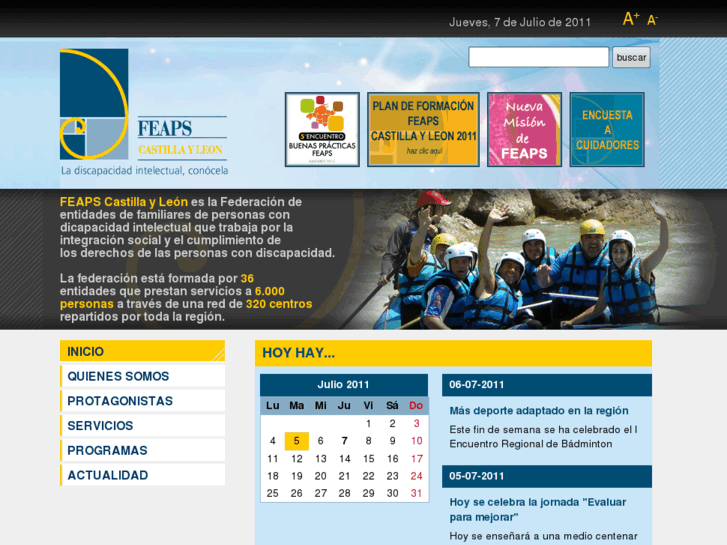
Task: Click the 05-07-2011 news date header
Action: click(547, 476)
